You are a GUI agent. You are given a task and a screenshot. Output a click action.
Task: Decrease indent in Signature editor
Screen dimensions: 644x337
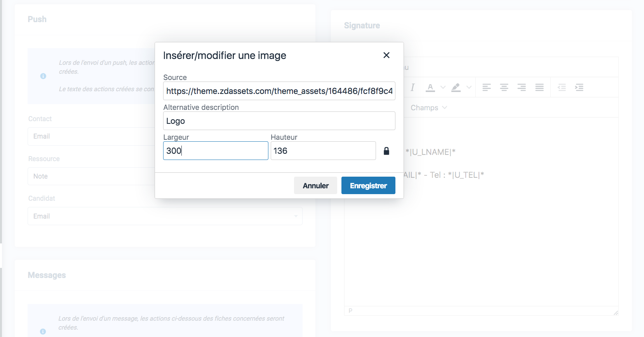[562, 87]
